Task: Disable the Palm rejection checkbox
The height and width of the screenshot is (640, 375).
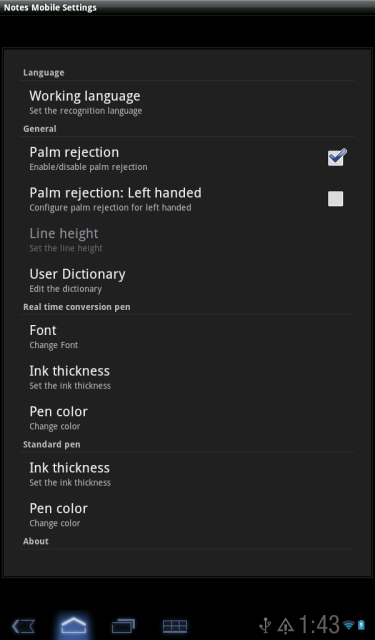Action: 336,158
